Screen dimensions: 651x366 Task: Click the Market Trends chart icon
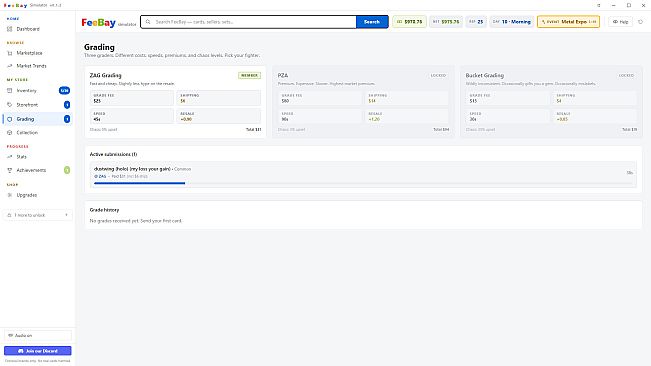[x=10, y=66]
